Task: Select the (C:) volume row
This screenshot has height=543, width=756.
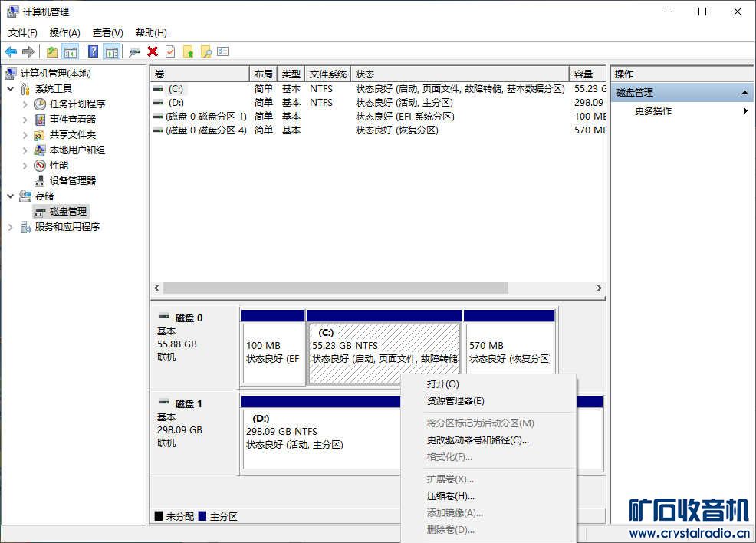Action: pyautogui.click(x=379, y=89)
